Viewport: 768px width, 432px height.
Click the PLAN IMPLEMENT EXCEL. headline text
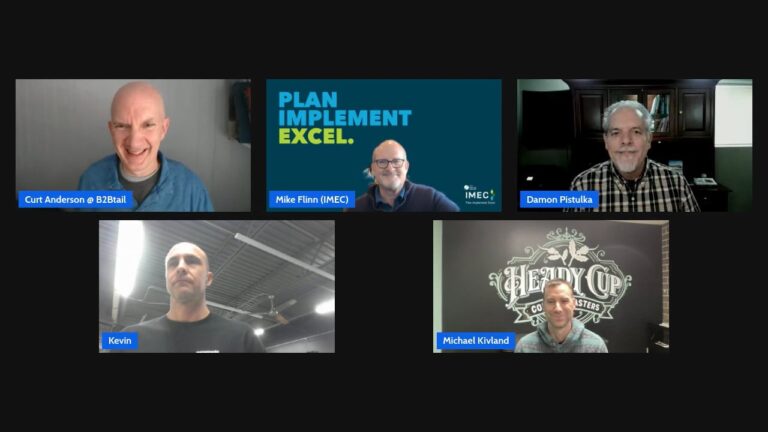(x=344, y=118)
